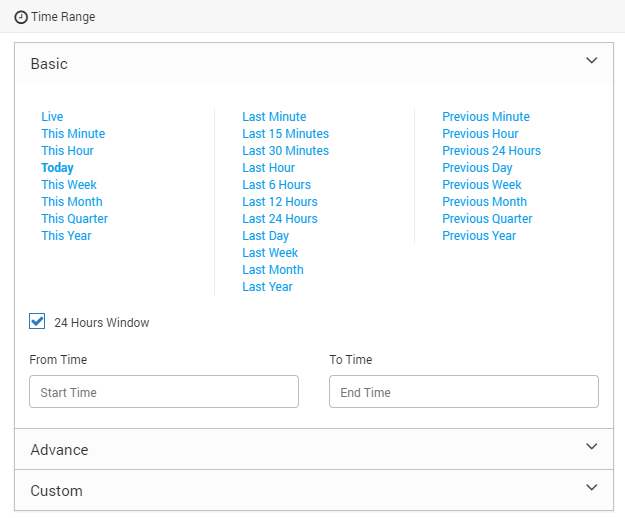Select Last Year range
The image size is (625, 518).
point(267,287)
